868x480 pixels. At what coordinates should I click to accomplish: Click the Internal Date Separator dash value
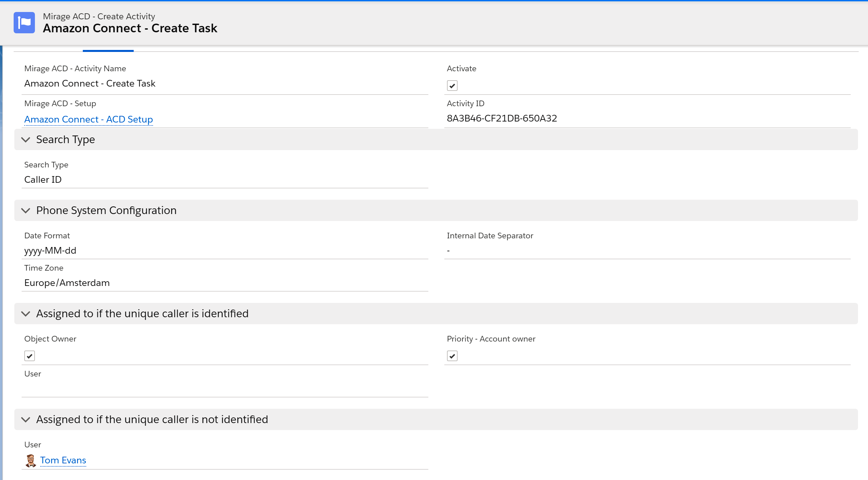pyautogui.click(x=448, y=251)
